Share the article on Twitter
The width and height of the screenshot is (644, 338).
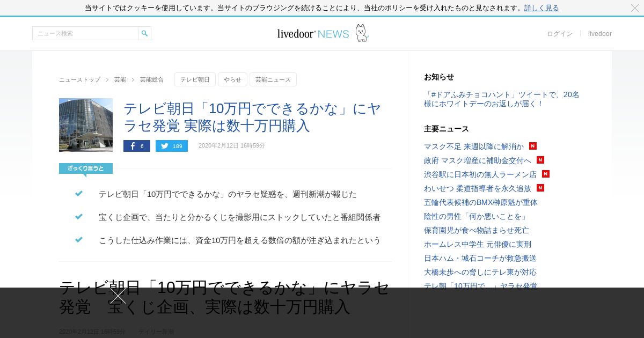tap(172, 146)
